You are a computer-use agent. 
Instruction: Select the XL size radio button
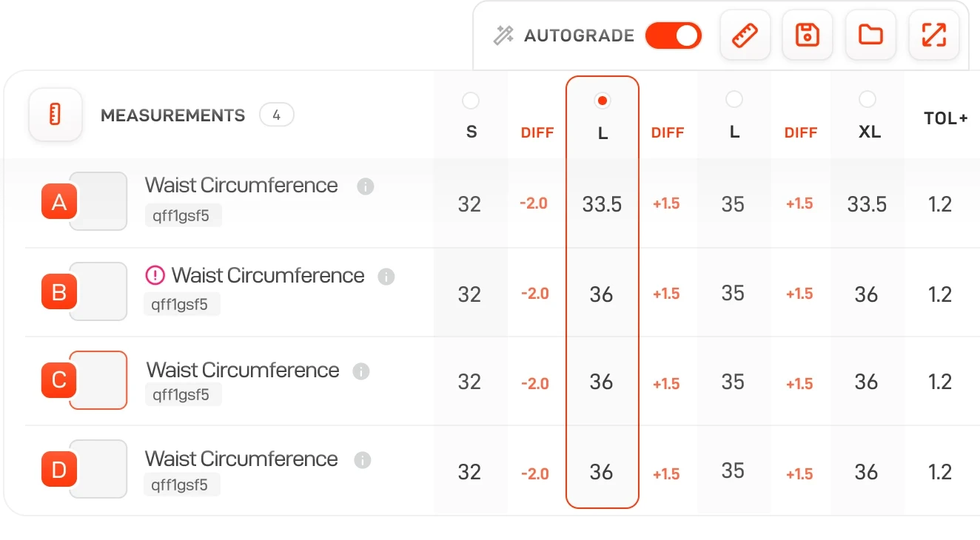(867, 99)
